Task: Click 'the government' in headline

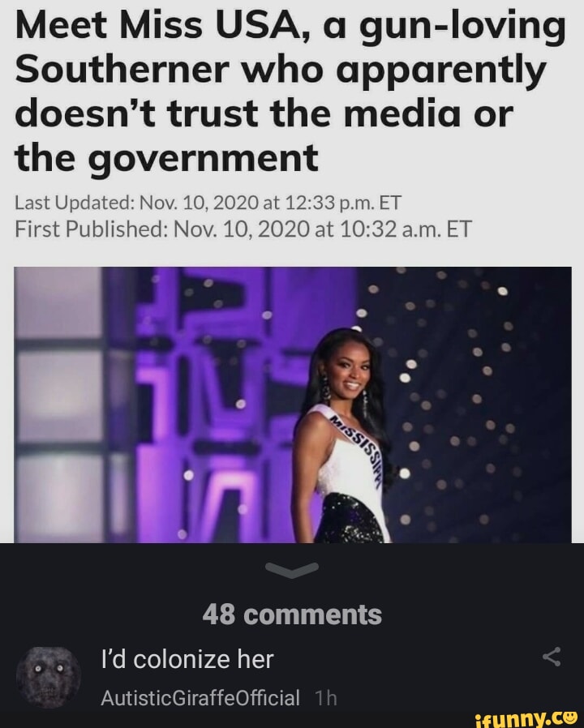Action: point(167,157)
